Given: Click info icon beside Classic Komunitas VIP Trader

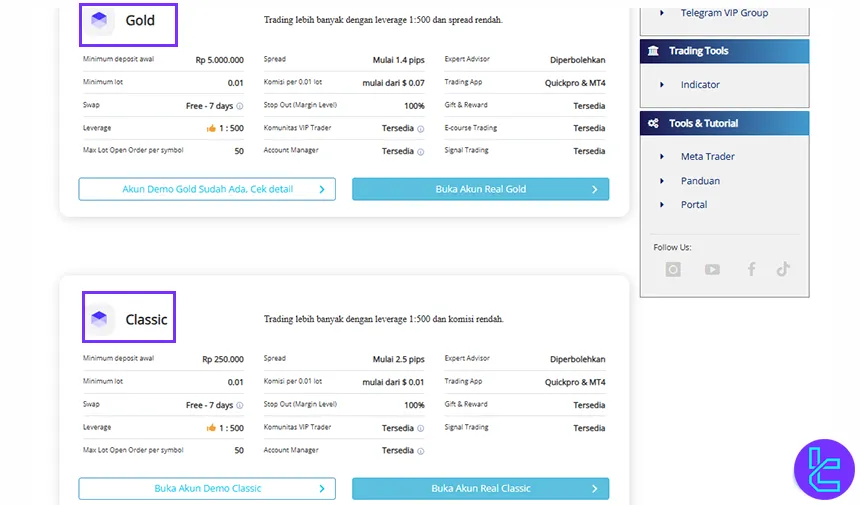Looking at the screenshot, I should point(421,428).
